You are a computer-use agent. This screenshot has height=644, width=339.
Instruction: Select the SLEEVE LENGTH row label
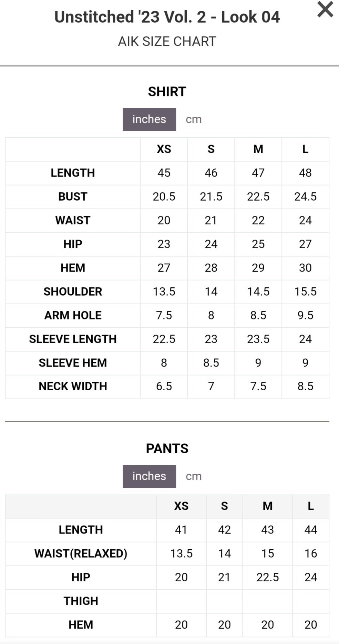click(73, 339)
